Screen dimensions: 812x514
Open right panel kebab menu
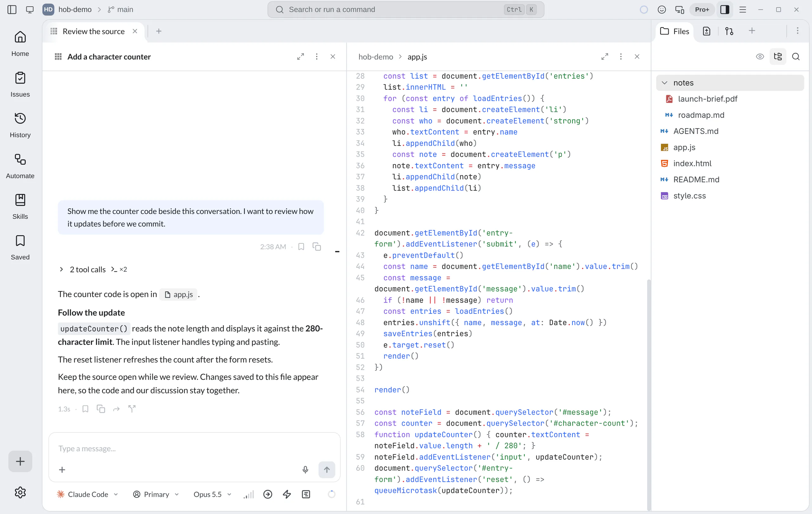pyautogui.click(x=797, y=31)
